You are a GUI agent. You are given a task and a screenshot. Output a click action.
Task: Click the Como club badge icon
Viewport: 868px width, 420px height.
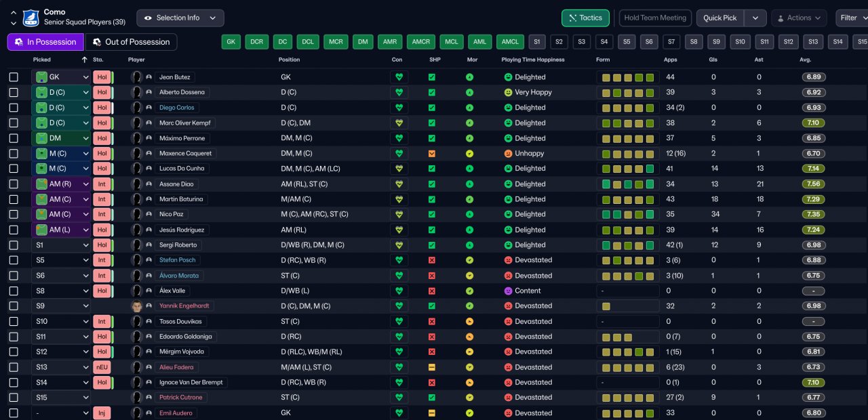pyautogui.click(x=31, y=18)
